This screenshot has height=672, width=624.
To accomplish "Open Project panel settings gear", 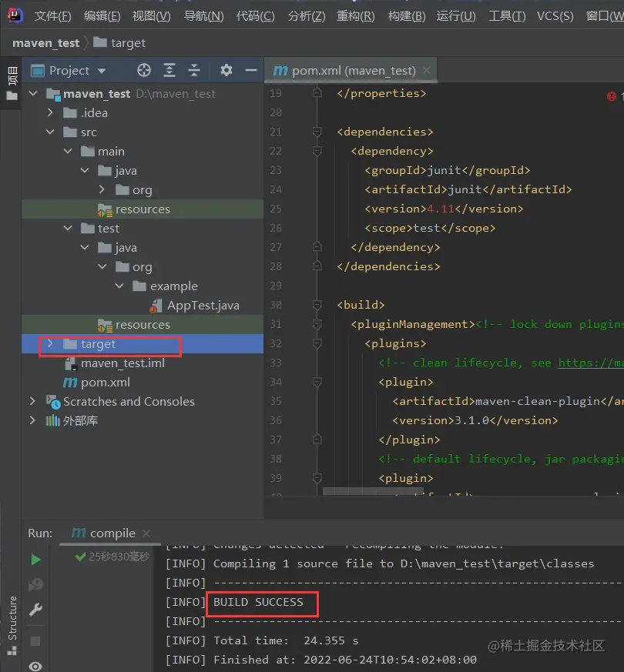I will (226, 70).
